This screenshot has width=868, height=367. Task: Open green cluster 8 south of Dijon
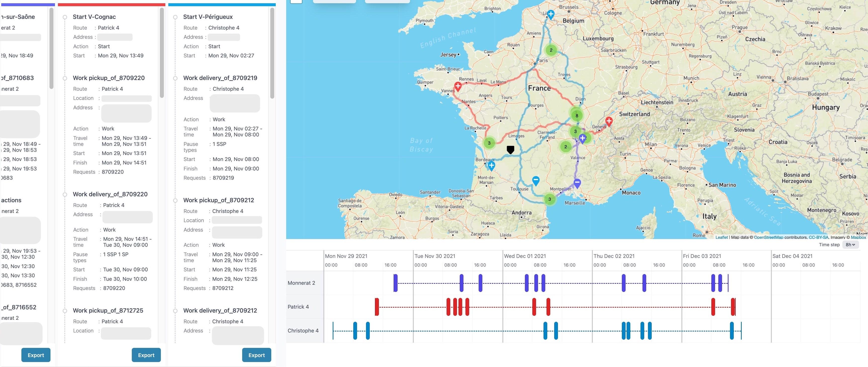[577, 116]
